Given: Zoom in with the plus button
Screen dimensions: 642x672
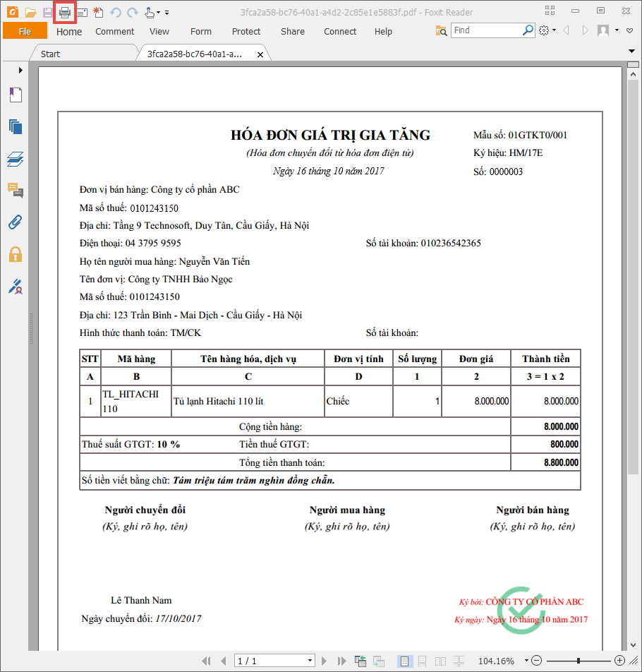Looking at the screenshot, I should [x=619, y=661].
